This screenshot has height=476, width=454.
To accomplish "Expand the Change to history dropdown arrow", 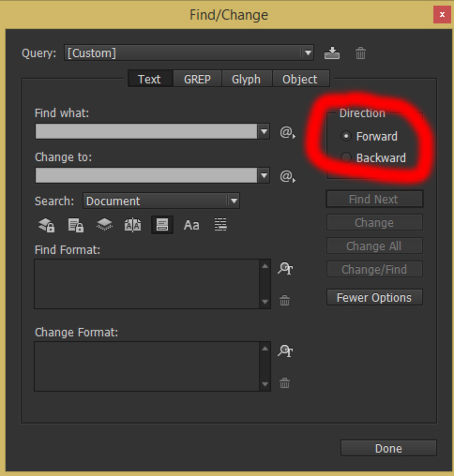I will click(x=264, y=175).
